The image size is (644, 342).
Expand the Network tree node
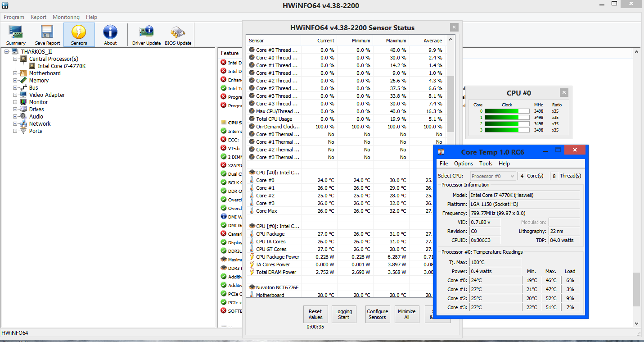click(15, 123)
